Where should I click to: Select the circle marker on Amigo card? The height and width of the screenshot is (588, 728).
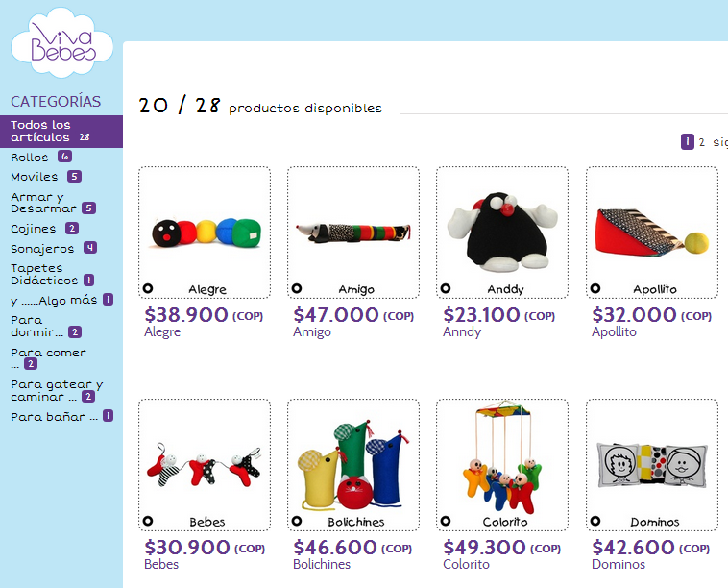click(297, 288)
